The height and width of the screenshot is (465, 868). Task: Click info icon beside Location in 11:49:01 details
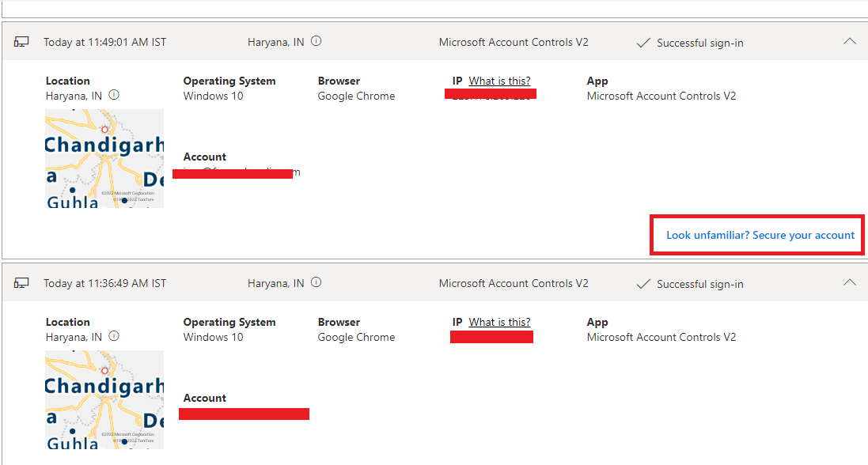(x=114, y=95)
